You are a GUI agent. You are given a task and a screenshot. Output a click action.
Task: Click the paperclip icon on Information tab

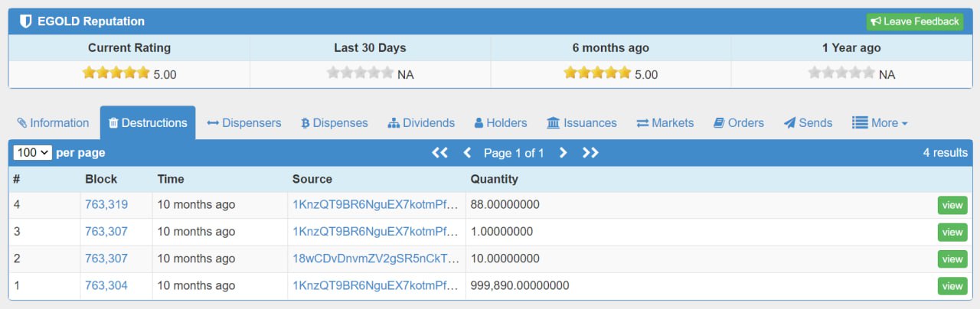[22, 122]
